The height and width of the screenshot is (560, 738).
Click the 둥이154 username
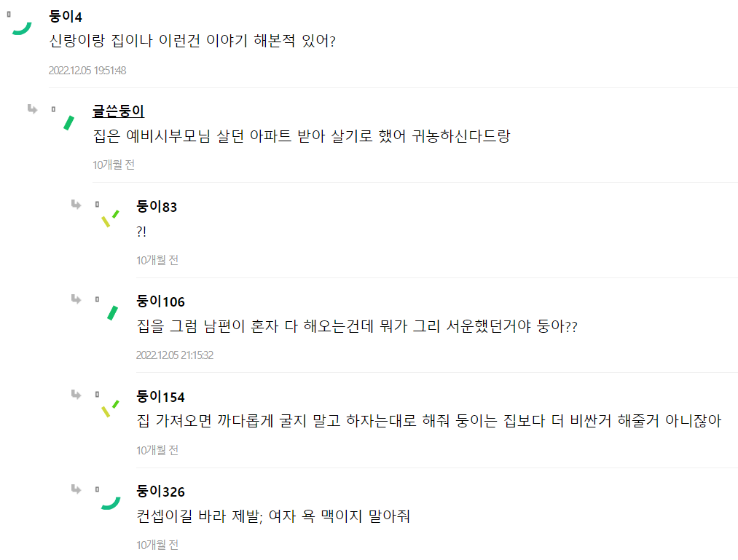pyautogui.click(x=160, y=397)
